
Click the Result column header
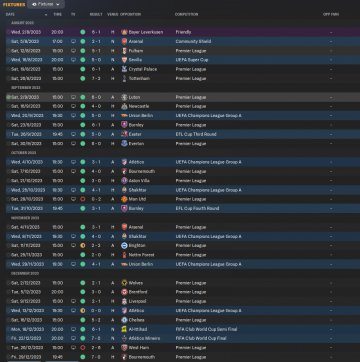pos(96,14)
